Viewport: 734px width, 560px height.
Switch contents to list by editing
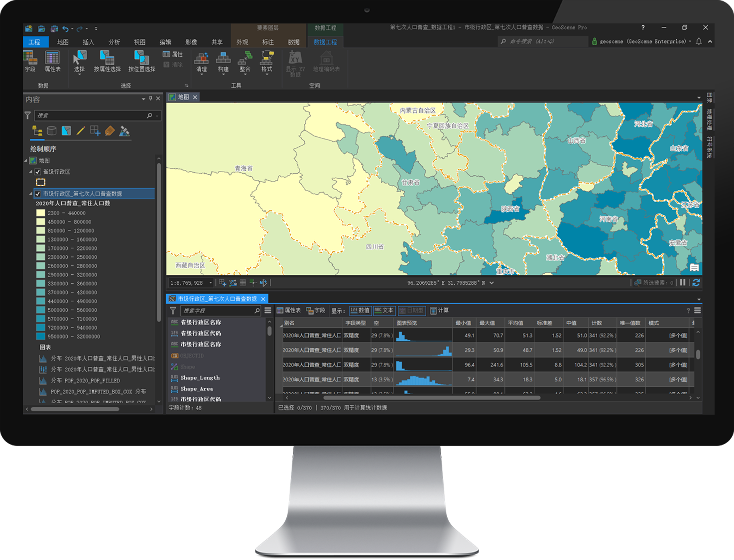click(x=81, y=131)
